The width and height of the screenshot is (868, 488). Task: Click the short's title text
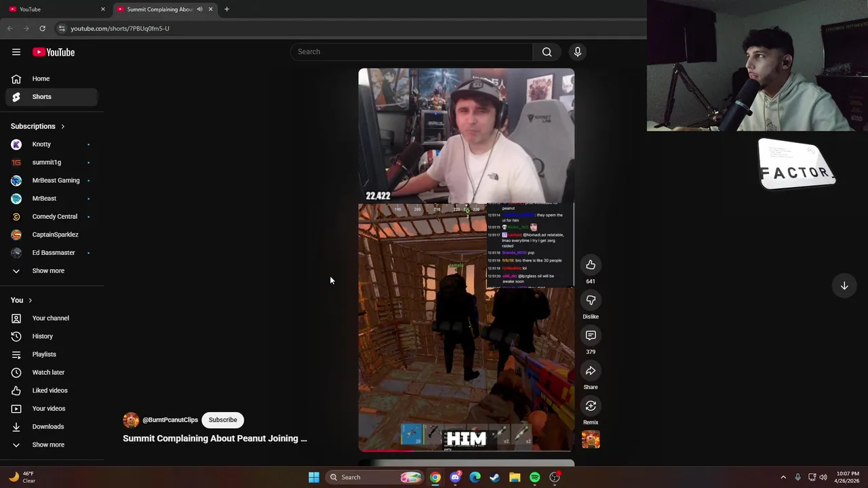tap(215, 439)
